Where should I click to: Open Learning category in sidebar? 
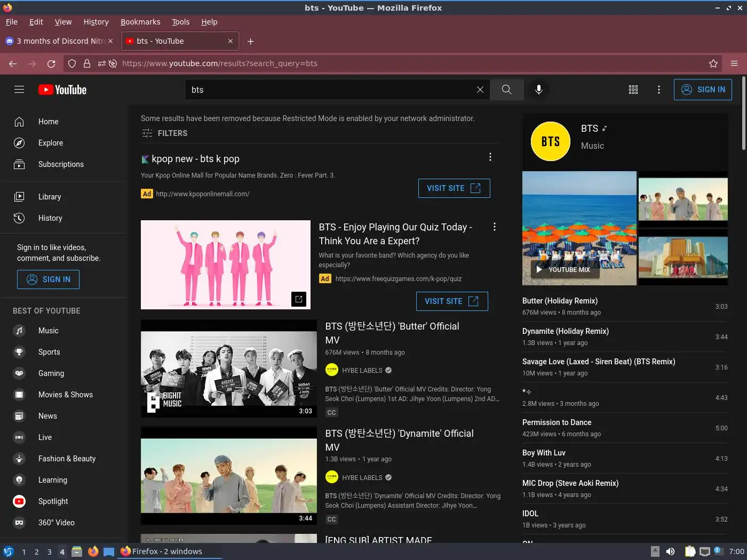click(x=63, y=480)
